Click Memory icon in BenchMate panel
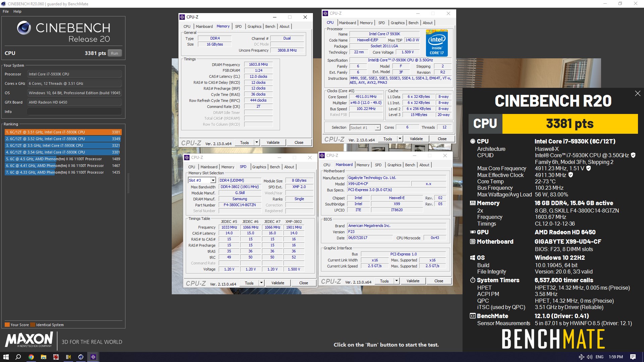Screen dimensions: 644x362 tap(473, 203)
